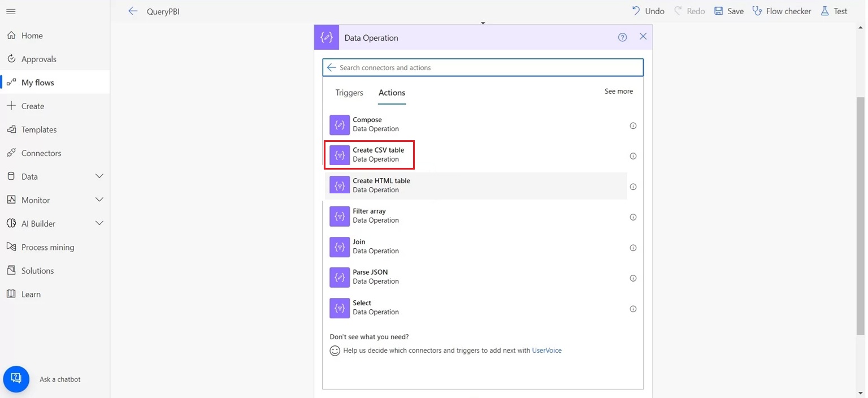Open Connectors page in sidebar
Viewport: 868px width, 398px height.
coord(55,153)
